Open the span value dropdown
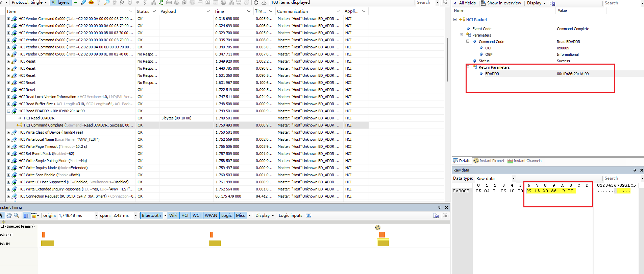This screenshot has height=274, width=644. (x=135, y=215)
